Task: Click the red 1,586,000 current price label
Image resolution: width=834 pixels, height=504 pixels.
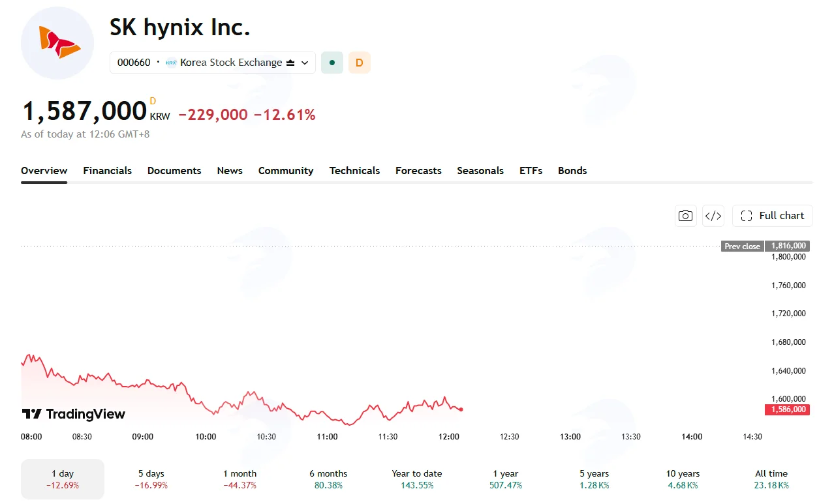Action: tap(786, 409)
